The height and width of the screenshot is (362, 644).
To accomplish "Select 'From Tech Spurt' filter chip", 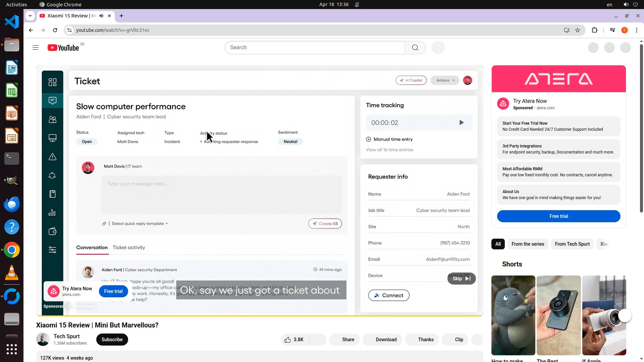I will click(x=572, y=244).
